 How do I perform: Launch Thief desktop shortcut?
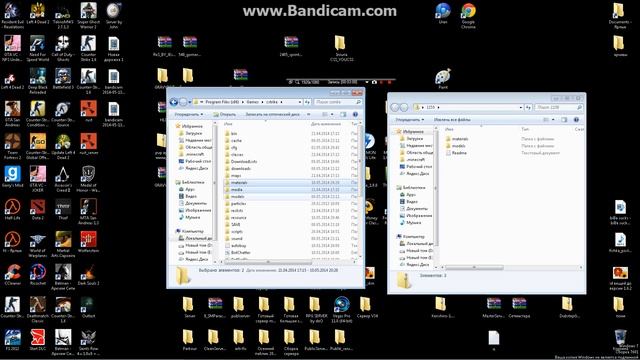point(63,209)
